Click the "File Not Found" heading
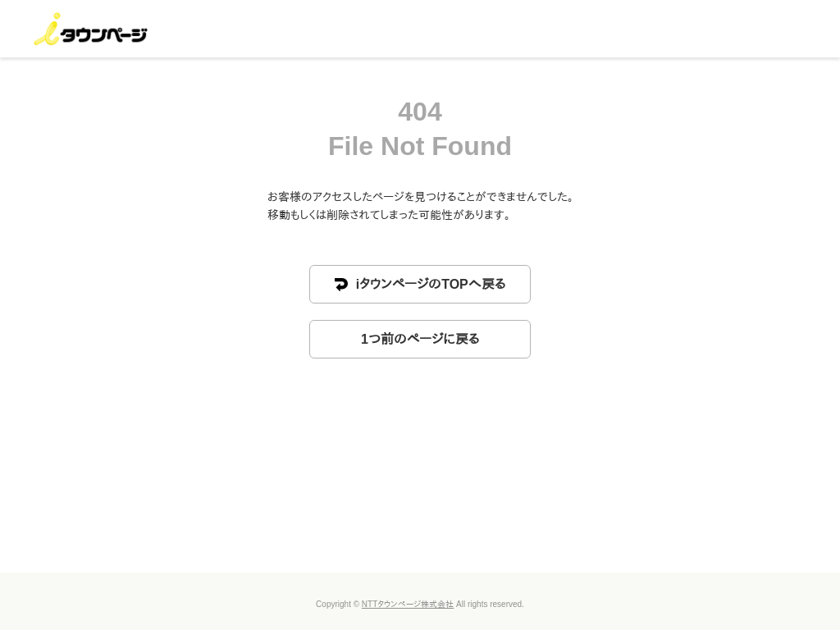The image size is (840, 630). coord(420,146)
